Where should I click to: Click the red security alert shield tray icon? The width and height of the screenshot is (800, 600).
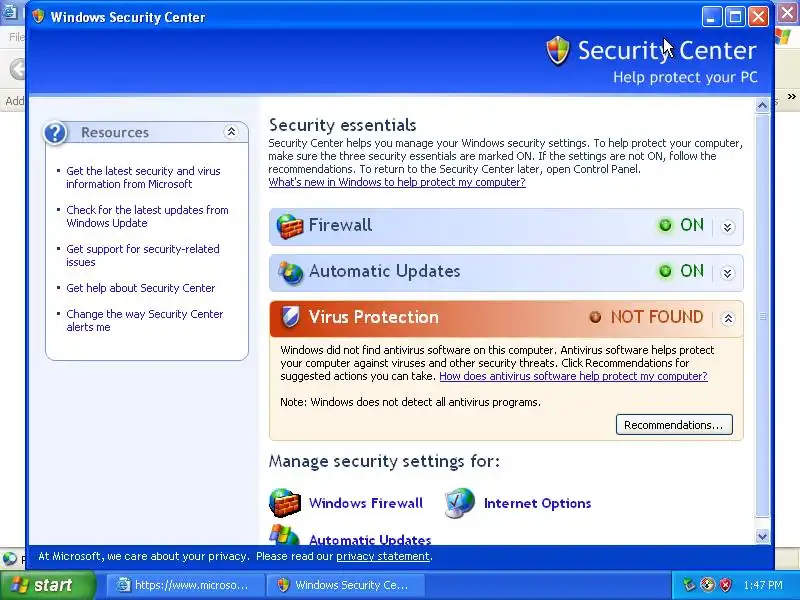pyautogui.click(x=726, y=585)
